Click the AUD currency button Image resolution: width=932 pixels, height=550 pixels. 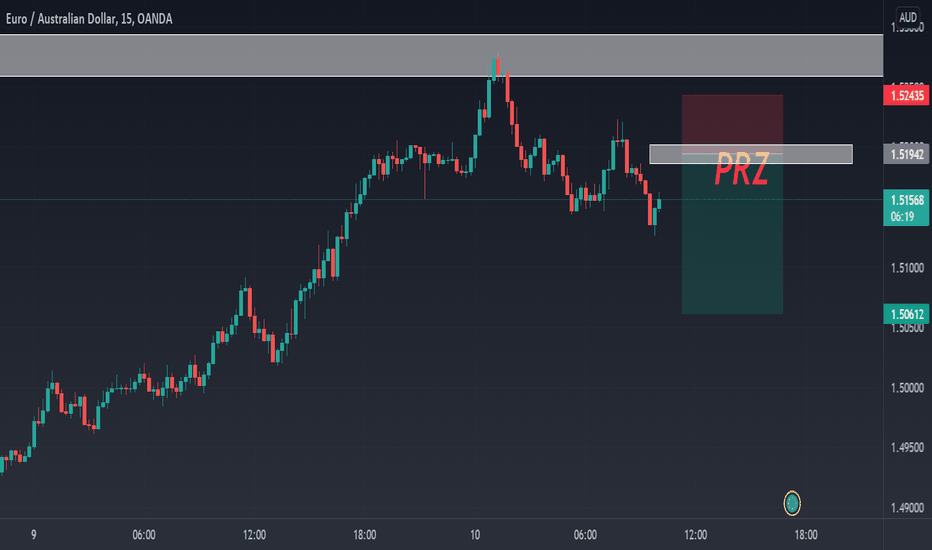[x=908, y=17]
